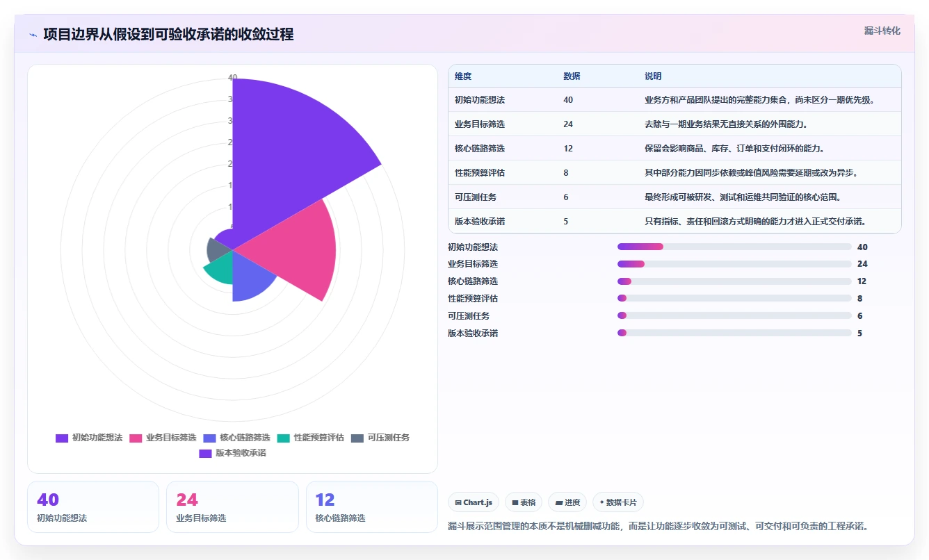This screenshot has width=929, height=560.
Task: Click the 维度 column header
Action: (463, 76)
